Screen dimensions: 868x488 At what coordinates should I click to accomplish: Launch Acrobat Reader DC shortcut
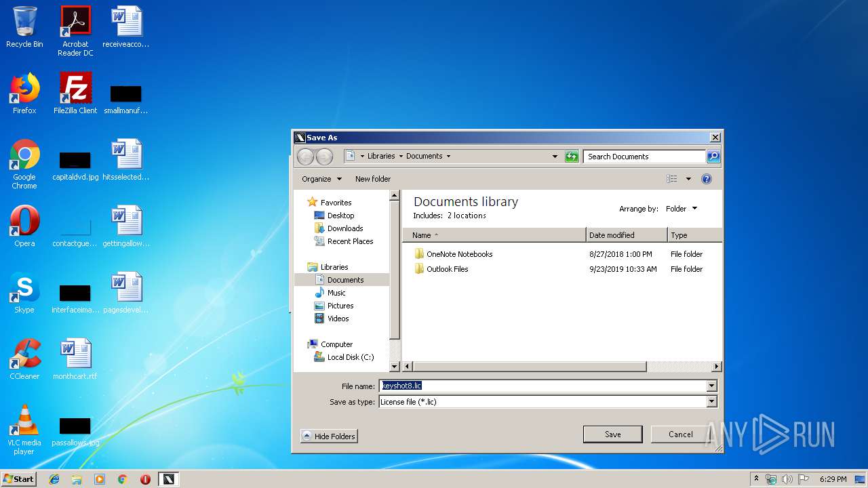75,31
